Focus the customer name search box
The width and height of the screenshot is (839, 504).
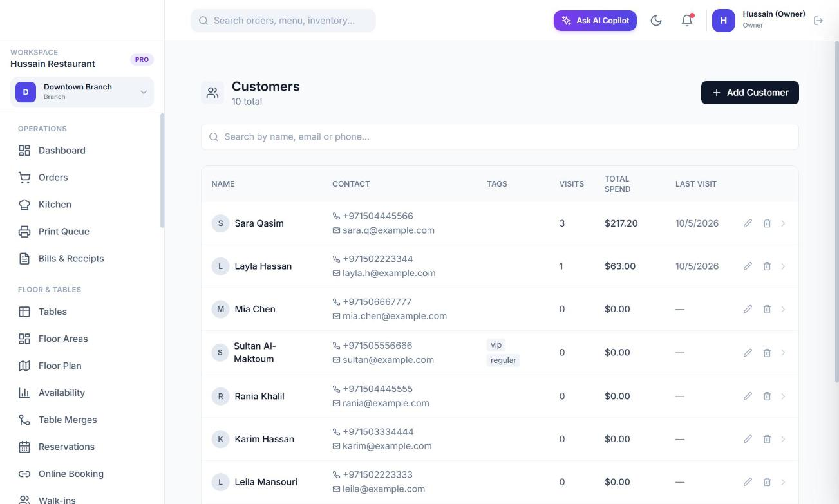coord(500,137)
